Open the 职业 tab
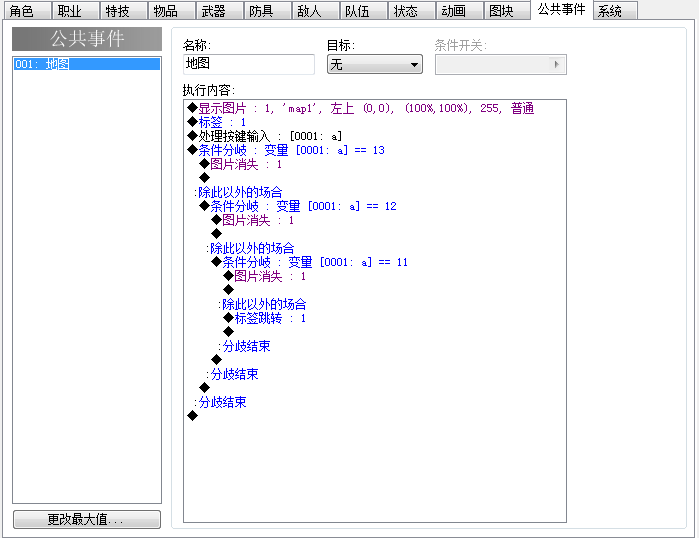The height and width of the screenshot is (538, 699). click(75, 11)
